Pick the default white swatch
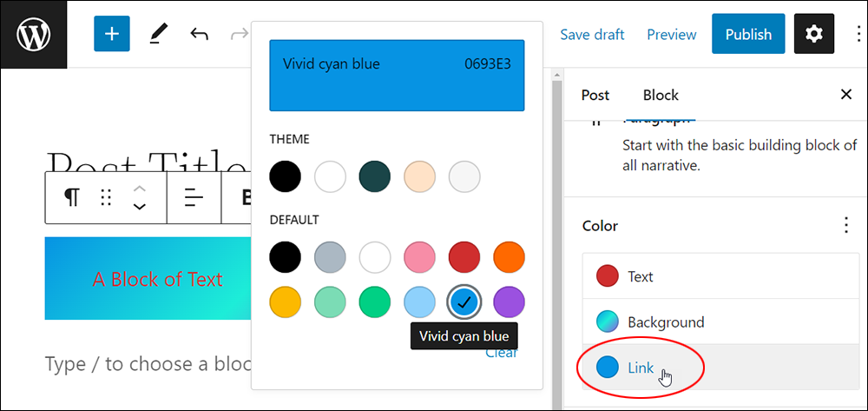868x411 pixels. [x=375, y=257]
